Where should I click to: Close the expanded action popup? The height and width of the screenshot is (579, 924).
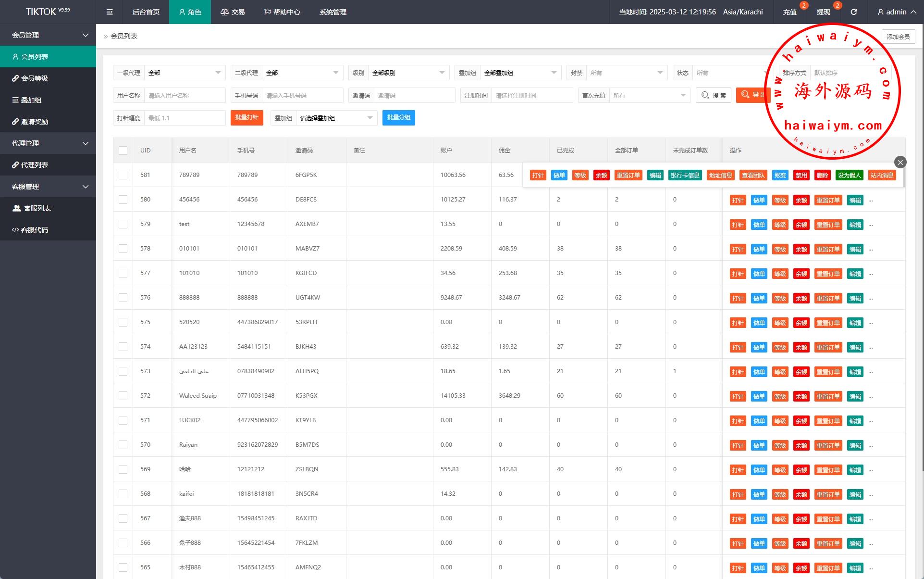point(900,162)
